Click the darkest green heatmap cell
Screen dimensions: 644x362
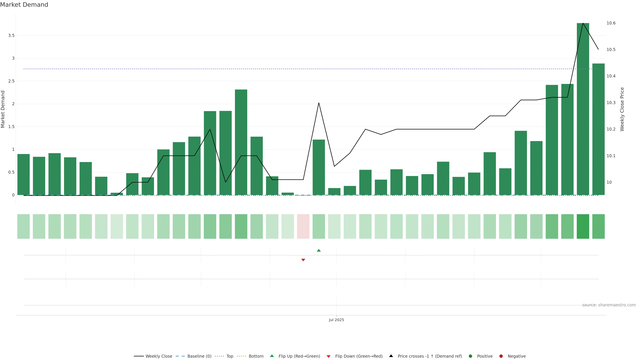(x=583, y=226)
